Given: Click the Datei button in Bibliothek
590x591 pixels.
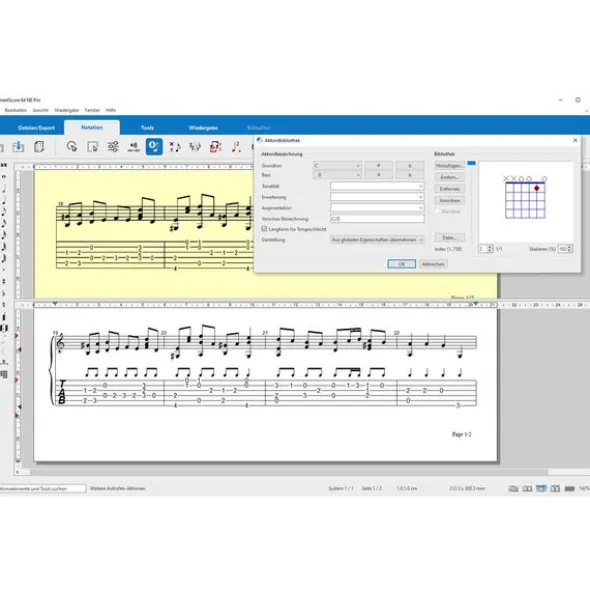Looking at the screenshot, I should coord(449,237).
